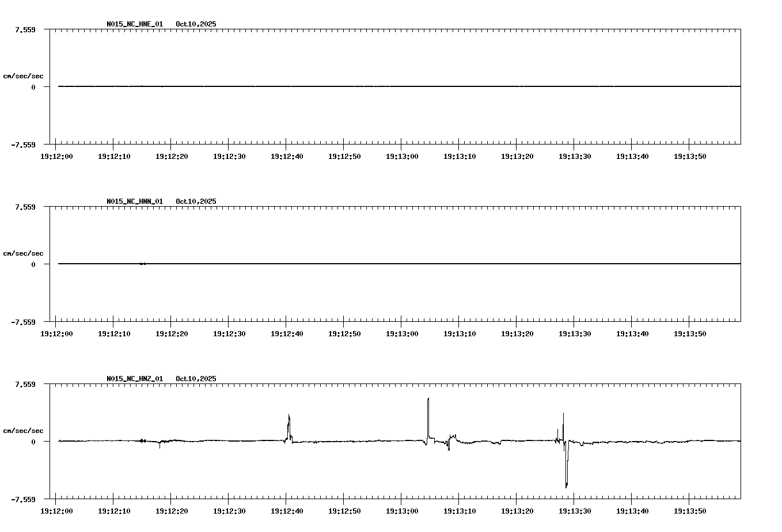
Task: Click the 19:13:50 tick label on the HNZ axis
Action: click(690, 510)
